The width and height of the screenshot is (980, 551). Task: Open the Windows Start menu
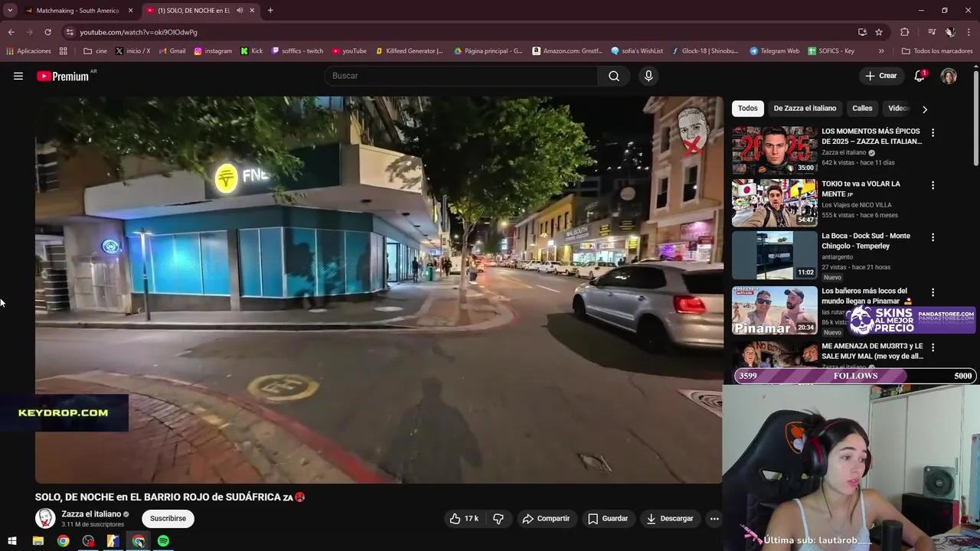click(12, 541)
